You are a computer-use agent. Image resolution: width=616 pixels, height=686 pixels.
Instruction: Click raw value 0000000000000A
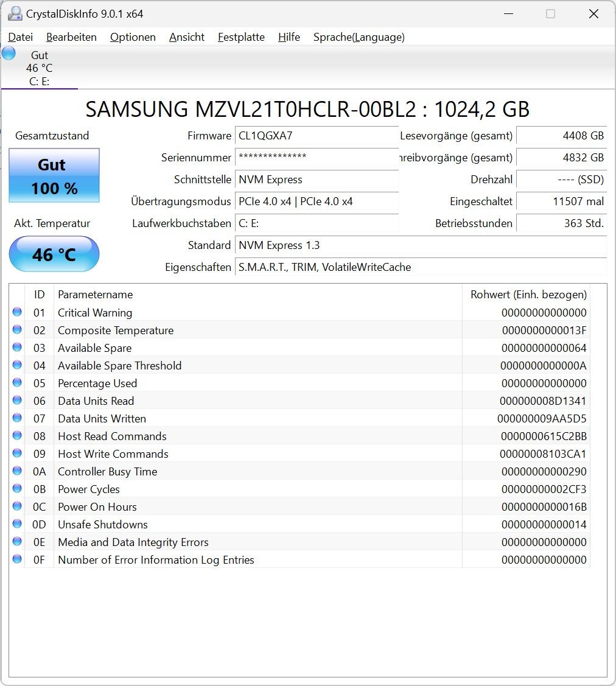coord(544,366)
